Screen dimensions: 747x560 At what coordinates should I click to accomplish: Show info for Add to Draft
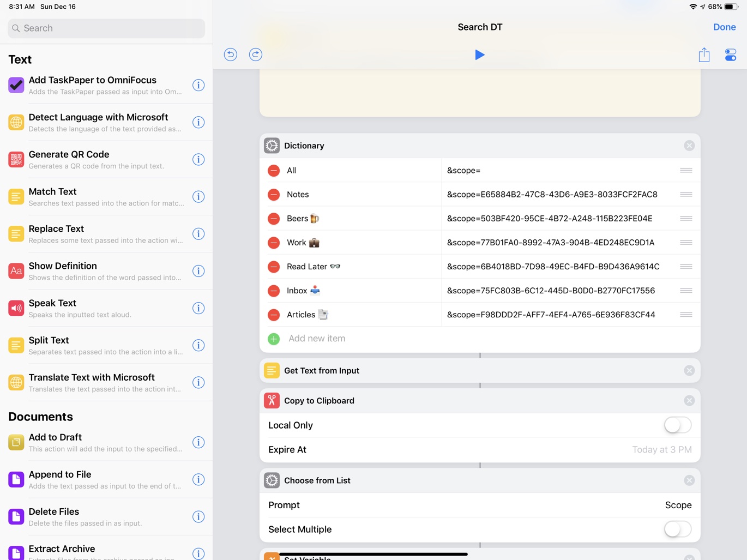pyautogui.click(x=198, y=442)
